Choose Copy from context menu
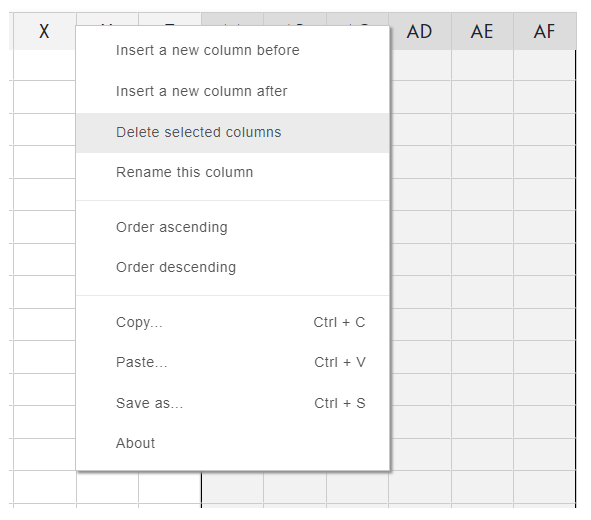This screenshot has width=591, height=520. tap(233, 323)
